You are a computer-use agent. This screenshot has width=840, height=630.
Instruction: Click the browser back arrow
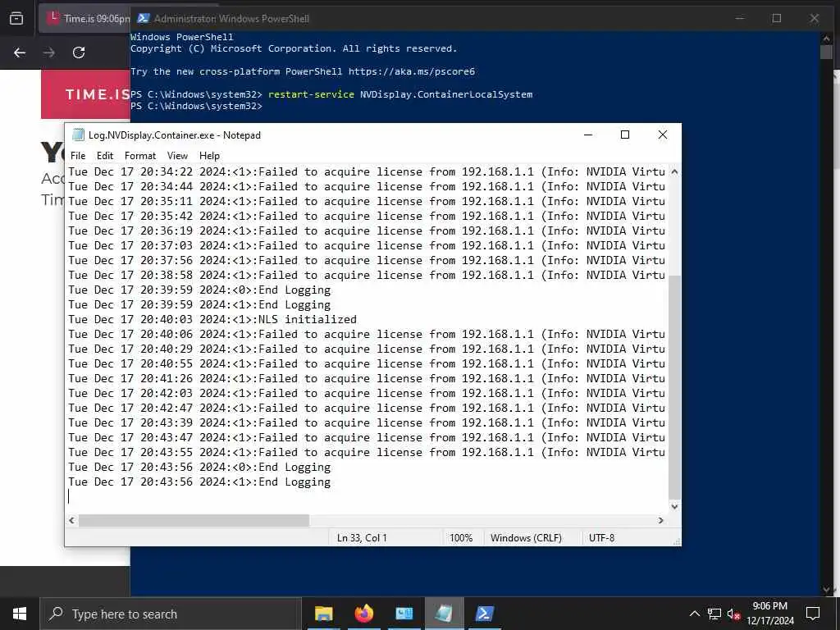pos(20,52)
